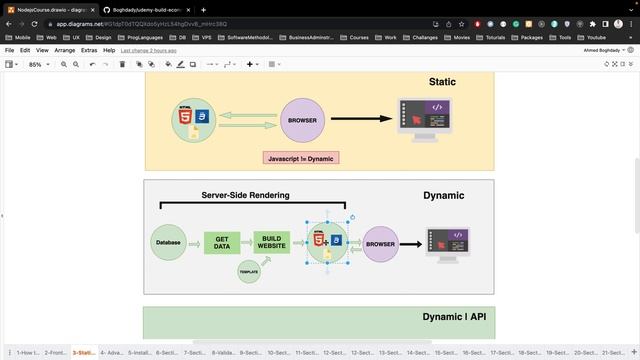
Task: Click the redo arrow icon
Action: [106, 64]
